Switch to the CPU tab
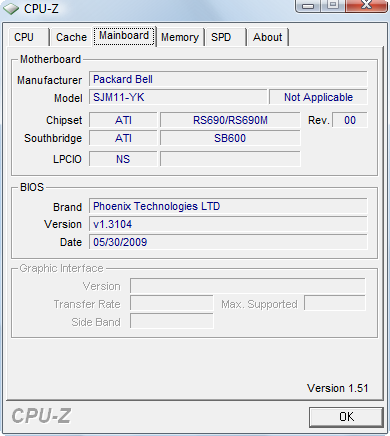Image resolution: width=390 pixels, height=436 pixels. (x=29, y=37)
